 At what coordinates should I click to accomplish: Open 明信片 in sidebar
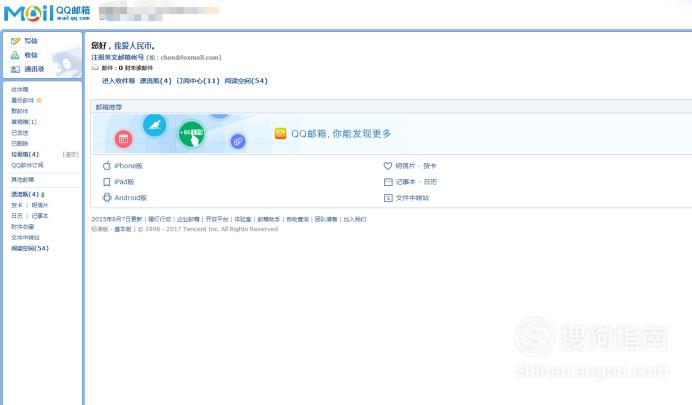point(40,205)
